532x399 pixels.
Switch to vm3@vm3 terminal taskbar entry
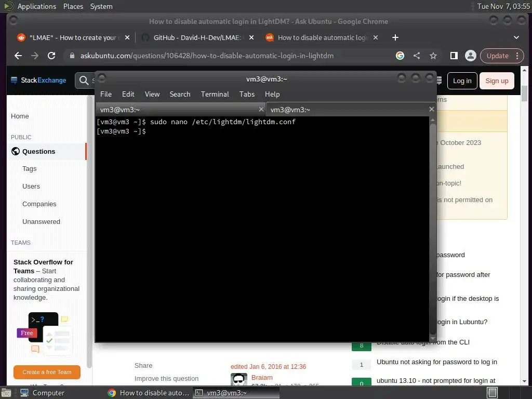236,393
